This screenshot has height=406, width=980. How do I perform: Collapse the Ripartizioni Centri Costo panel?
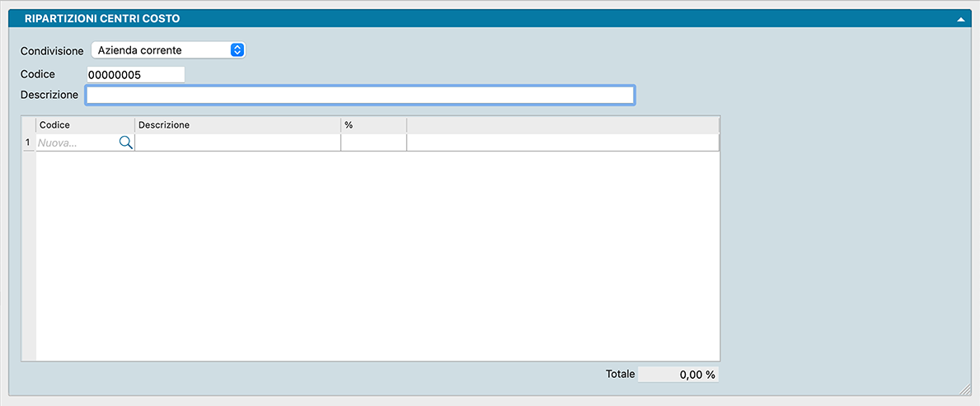pyautogui.click(x=960, y=18)
